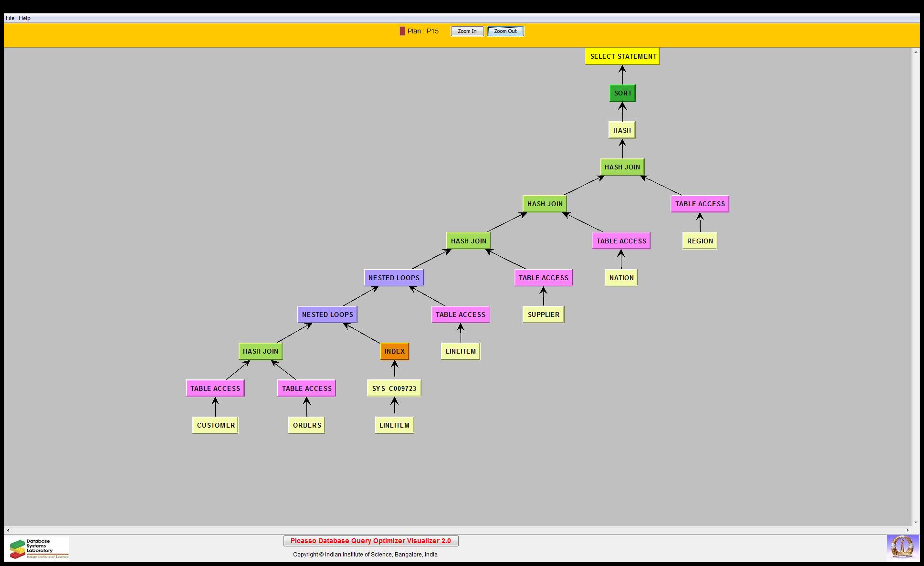Click the Indian Institute of Science emblem
Viewport: 924px width, 566px height.
[902, 547]
